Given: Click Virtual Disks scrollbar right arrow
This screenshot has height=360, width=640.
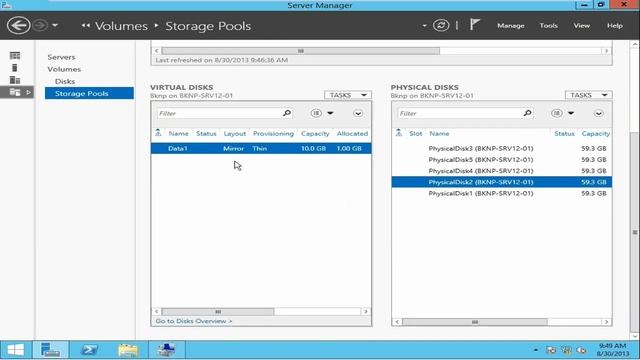Looking at the screenshot, I should point(365,312).
